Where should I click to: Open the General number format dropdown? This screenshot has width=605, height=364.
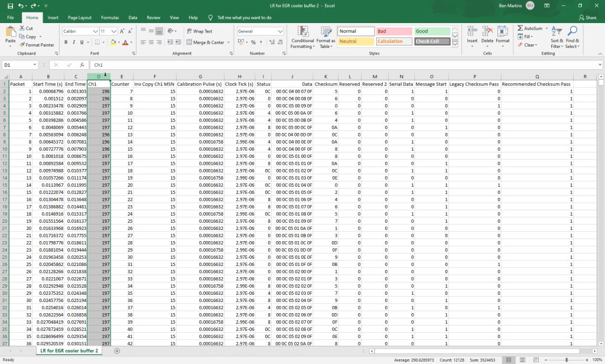[x=280, y=31]
